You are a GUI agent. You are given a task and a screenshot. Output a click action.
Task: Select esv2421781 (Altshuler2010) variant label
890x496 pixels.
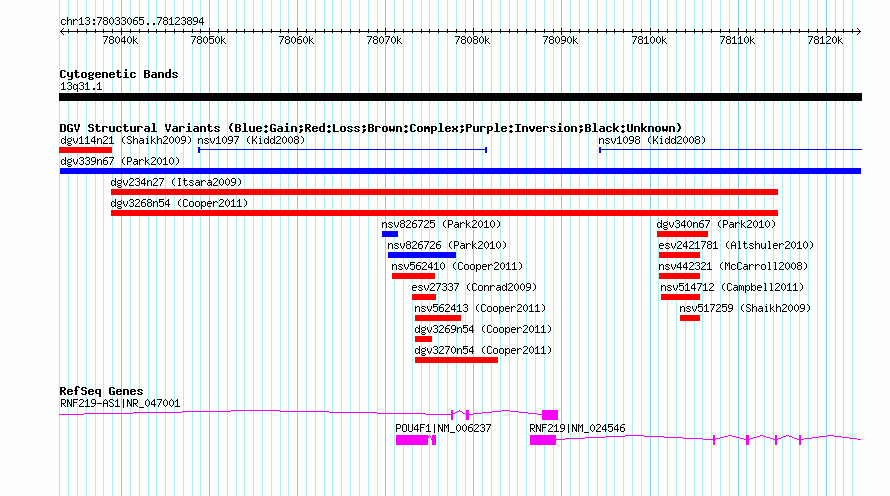click(736, 245)
